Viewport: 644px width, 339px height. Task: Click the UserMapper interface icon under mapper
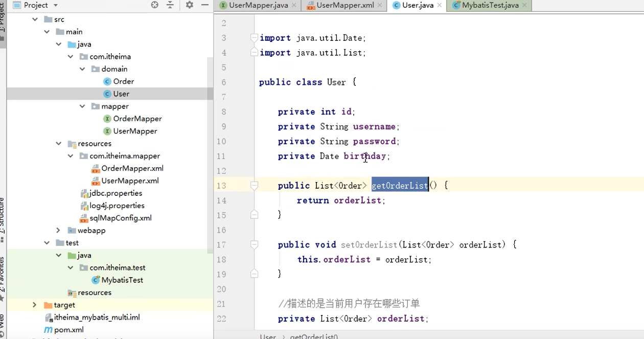pyautogui.click(x=106, y=131)
